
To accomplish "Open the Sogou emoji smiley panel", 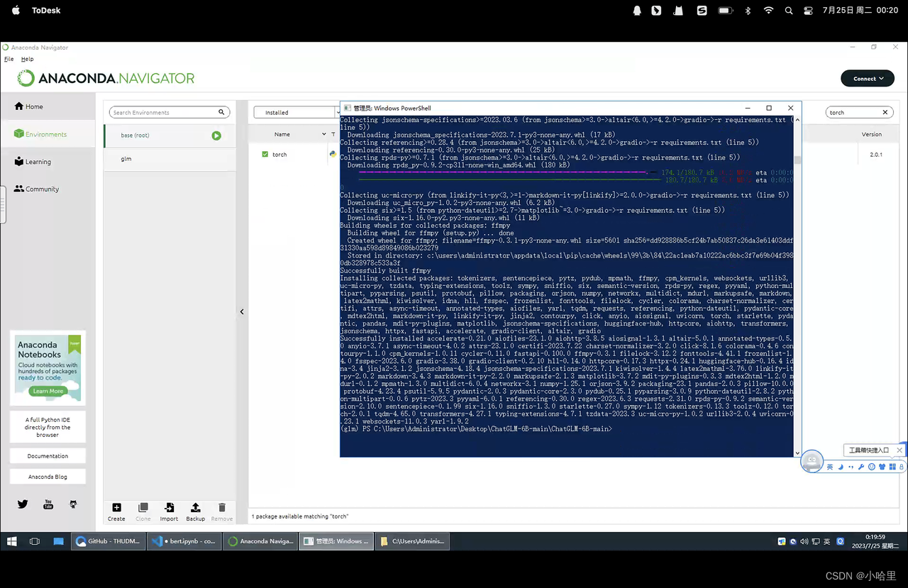I will point(872,467).
